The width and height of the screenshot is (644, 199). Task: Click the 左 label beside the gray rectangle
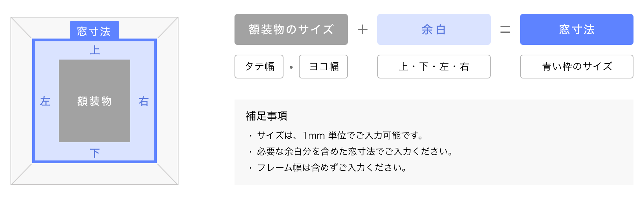45,101
